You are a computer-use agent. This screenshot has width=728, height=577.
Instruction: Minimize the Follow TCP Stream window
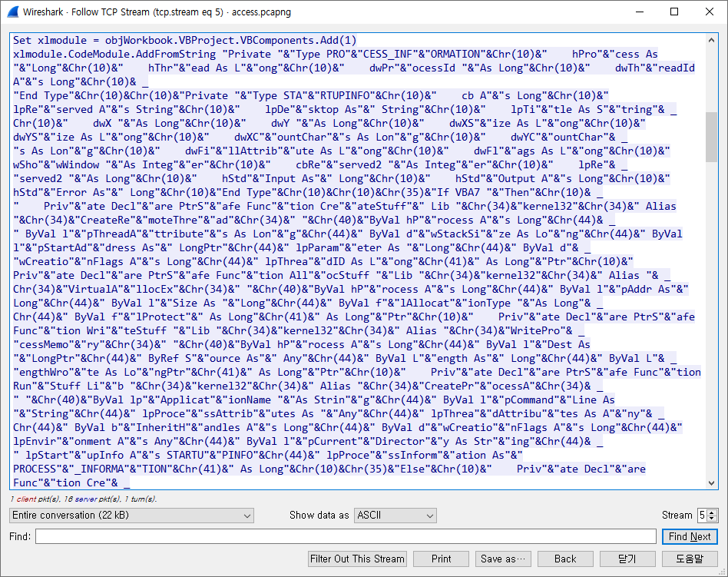click(640, 12)
